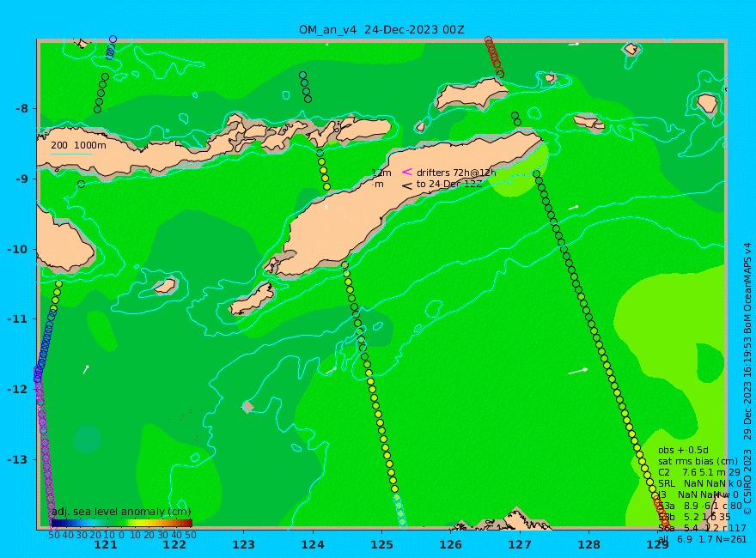Click the 'to 24 Dec 12Z' legend text
Viewport: 756px width, 558px height.
449,184
